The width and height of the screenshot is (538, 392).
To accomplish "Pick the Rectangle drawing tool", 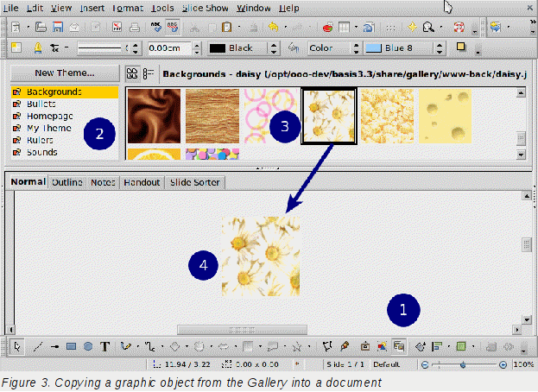I will tap(71, 347).
